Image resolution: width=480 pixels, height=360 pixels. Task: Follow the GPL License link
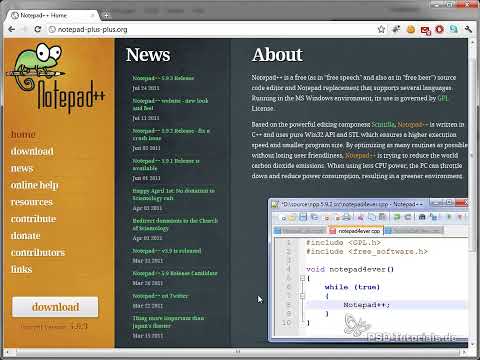pyautogui.click(x=442, y=98)
